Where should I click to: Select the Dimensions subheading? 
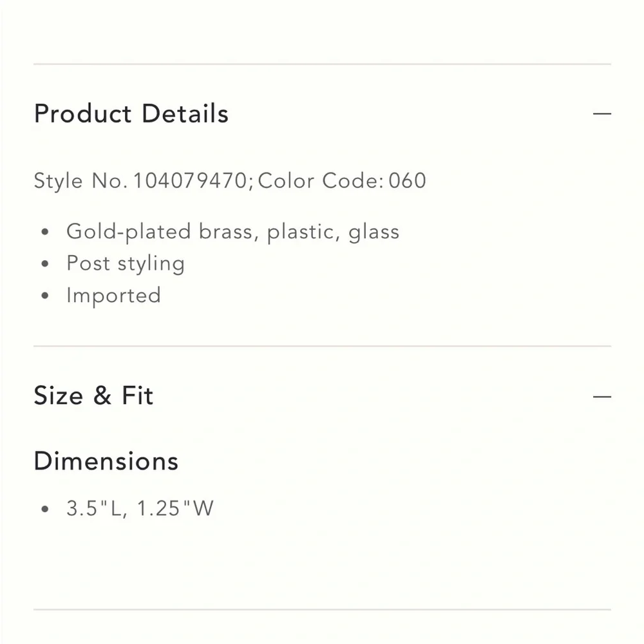[106, 461]
